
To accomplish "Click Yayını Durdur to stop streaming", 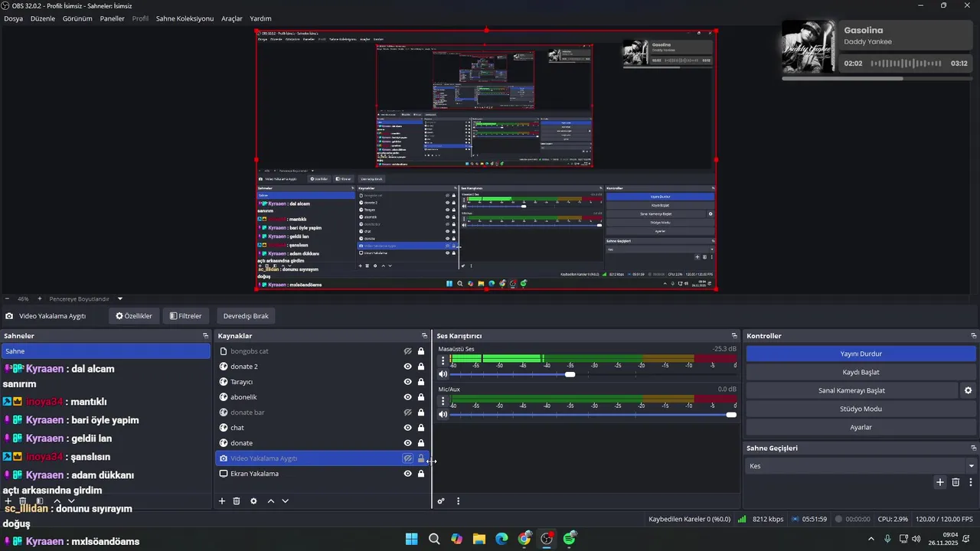I will (x=861, y=354).
